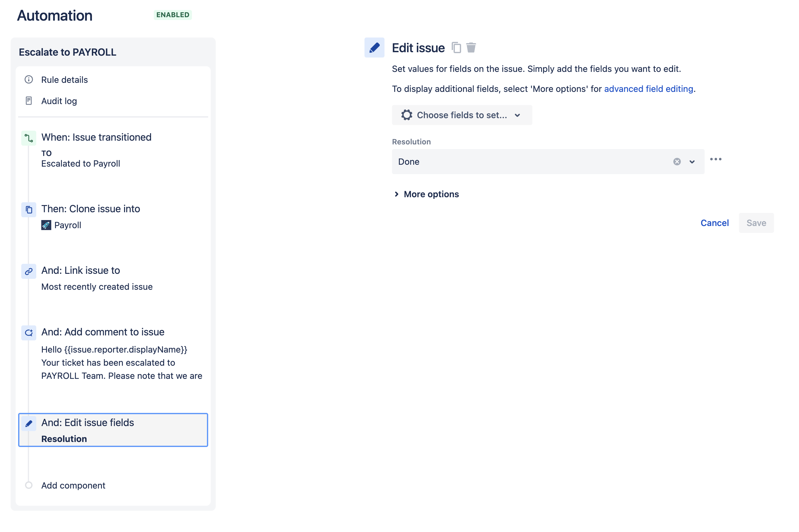Click the blue pencil icon beside Edit issue heading
799x532 pixels.
(374, 48)
